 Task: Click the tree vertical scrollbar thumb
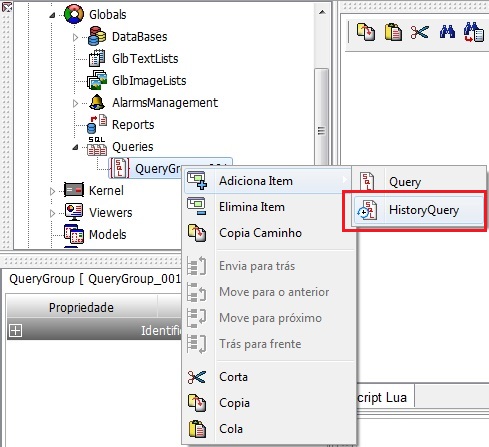(x=322, y=117)
